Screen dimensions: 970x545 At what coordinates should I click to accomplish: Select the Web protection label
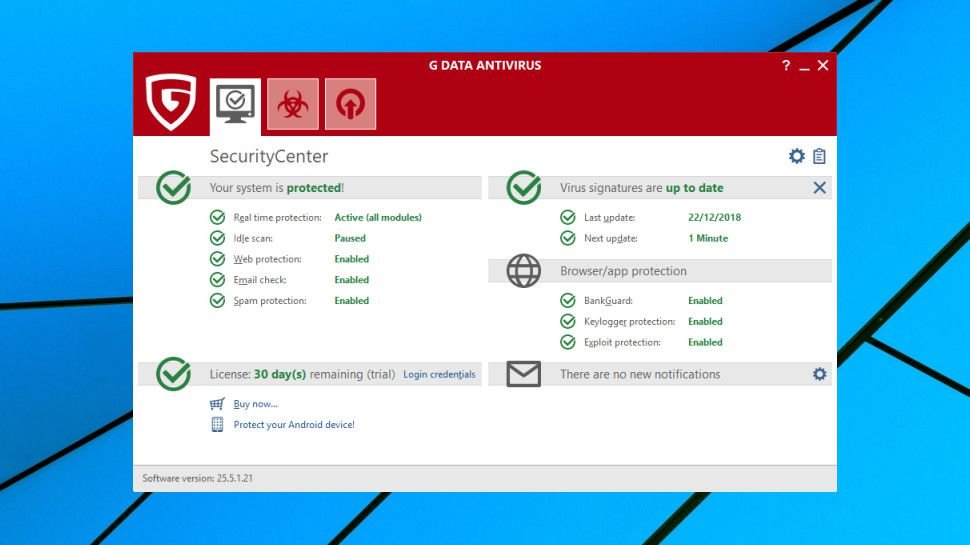point(267,259)
